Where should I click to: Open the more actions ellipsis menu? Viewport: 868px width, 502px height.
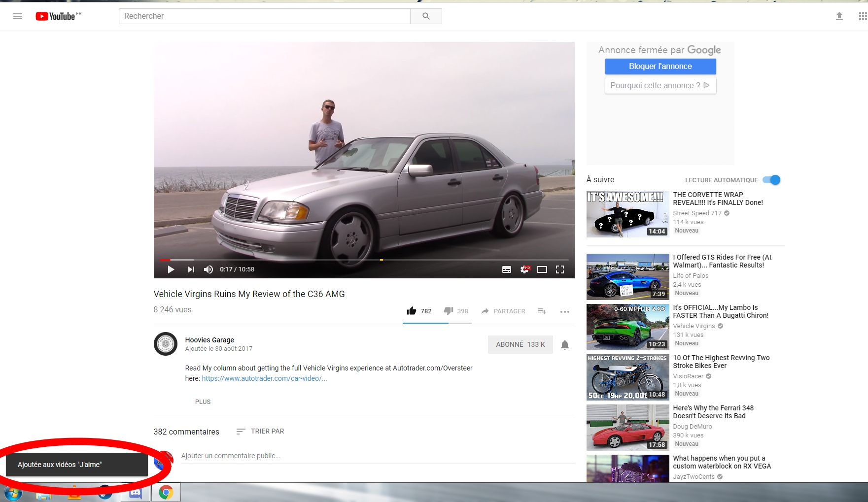tap(565, 311)
